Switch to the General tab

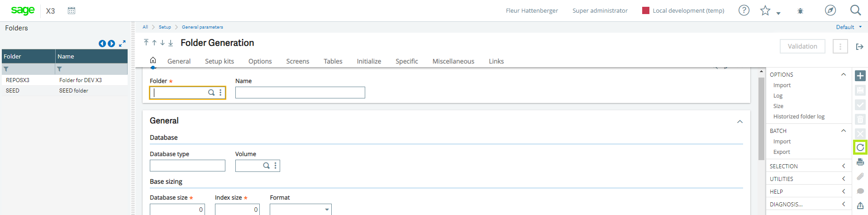click(x=179, y=61)
